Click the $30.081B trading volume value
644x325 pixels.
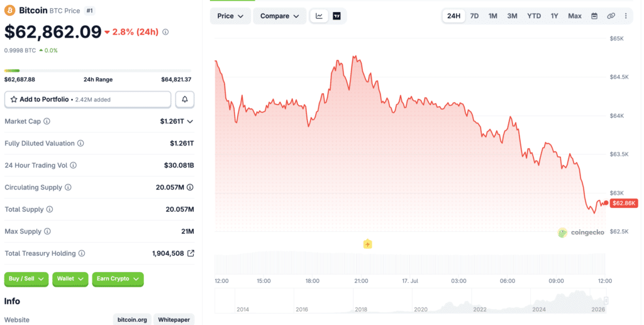click(179, 166)
